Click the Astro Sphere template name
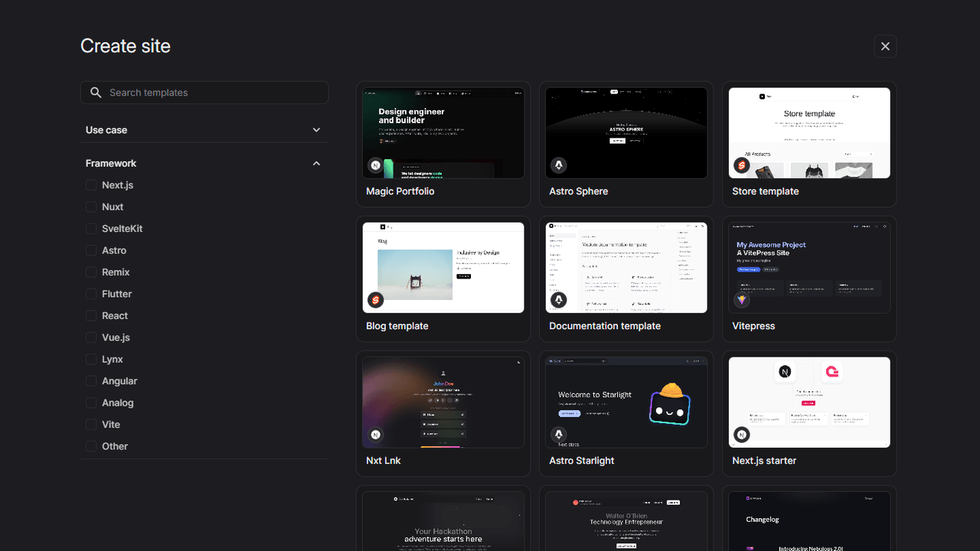980x551 pixels. click(578, 191)
